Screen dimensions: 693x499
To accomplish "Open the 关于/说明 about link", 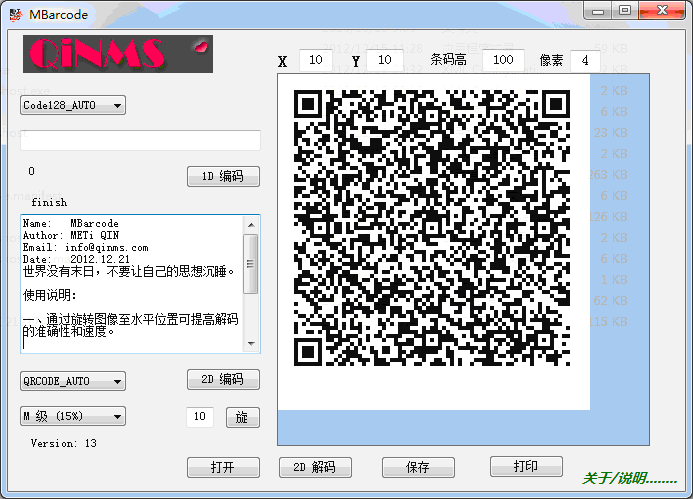I will pyautogui.click(x=629, y=478).
